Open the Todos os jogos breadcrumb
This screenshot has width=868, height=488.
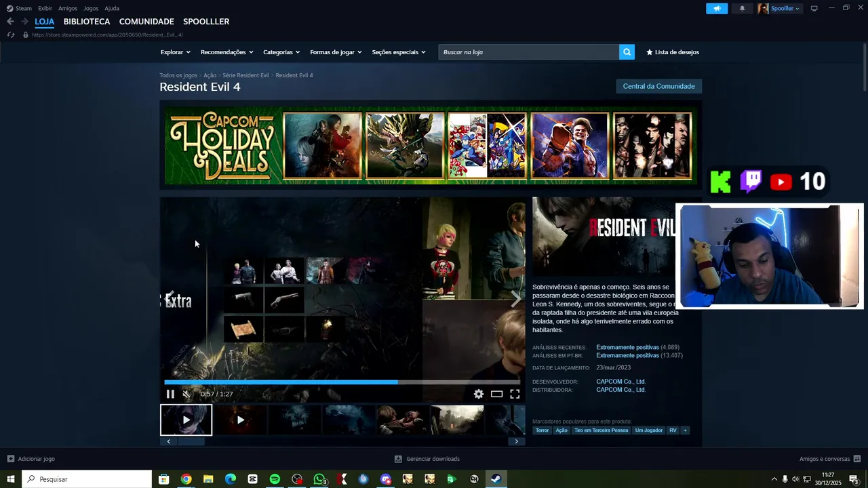pyautogui.click(x=178, y=75)
